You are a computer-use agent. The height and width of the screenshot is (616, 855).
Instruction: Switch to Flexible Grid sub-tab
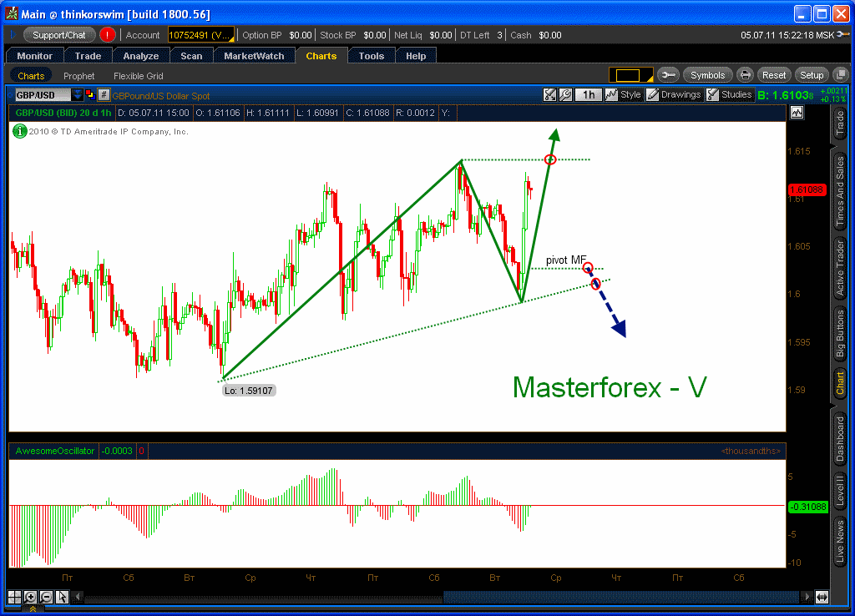coord(138,76)
